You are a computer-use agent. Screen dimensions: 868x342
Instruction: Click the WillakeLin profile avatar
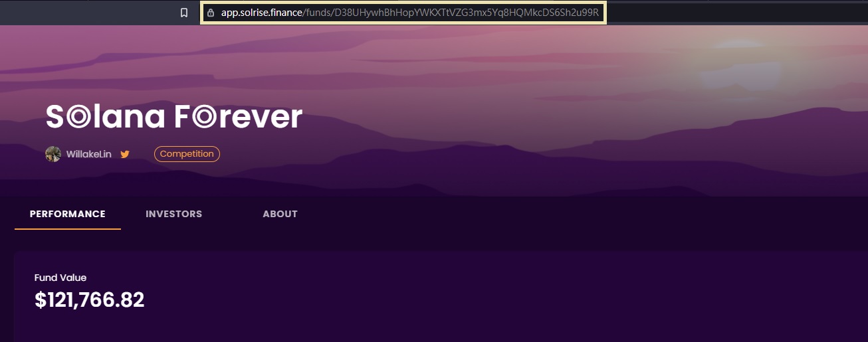click(53, 154)
